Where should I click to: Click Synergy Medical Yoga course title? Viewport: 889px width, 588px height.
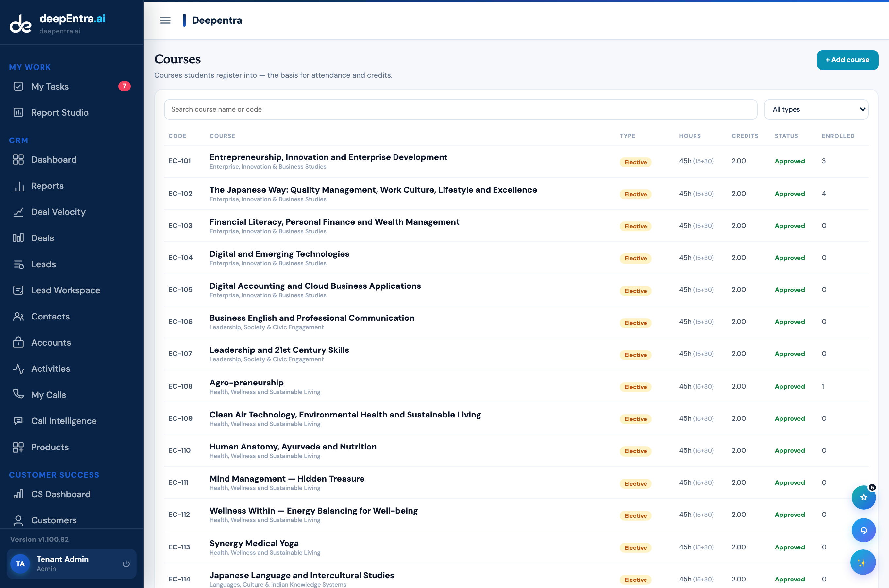[x=254, y=543]
